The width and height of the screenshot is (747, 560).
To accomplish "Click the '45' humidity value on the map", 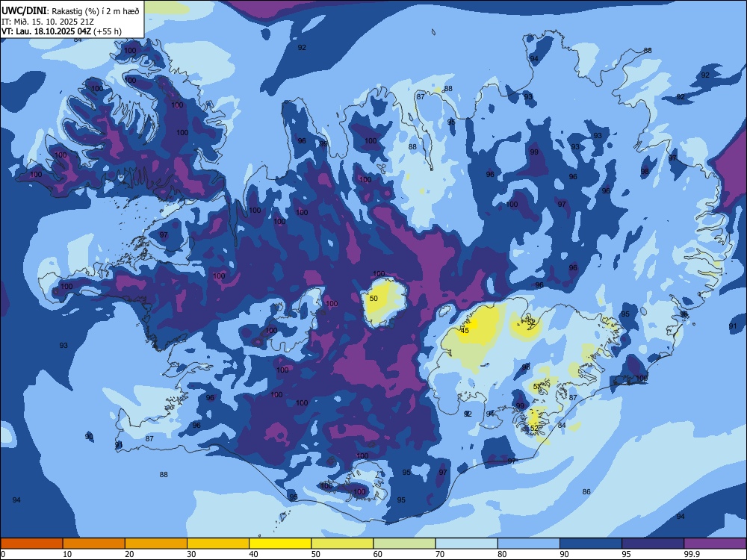I will 465,330.
